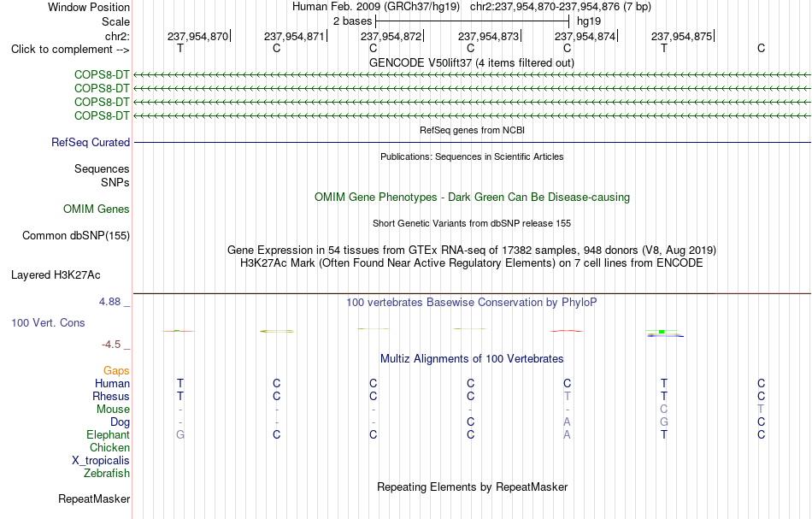Select the Dog alignment row label
This screenshot has height=519, width=812.
(x=120, y=422)
